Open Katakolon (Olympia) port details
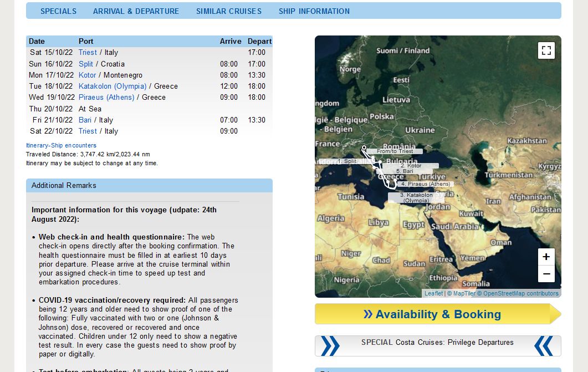Viewport: 588px width, 372px height. 113,86
